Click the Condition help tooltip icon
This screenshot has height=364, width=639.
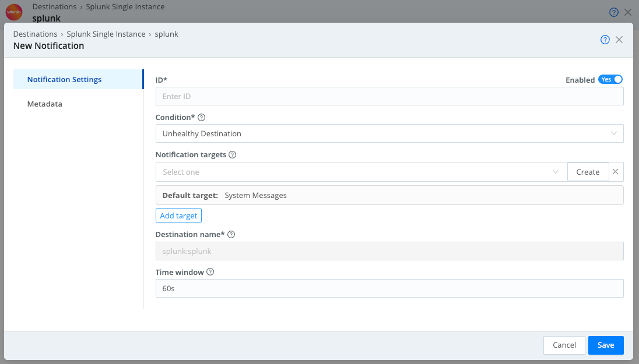[201, 117]
